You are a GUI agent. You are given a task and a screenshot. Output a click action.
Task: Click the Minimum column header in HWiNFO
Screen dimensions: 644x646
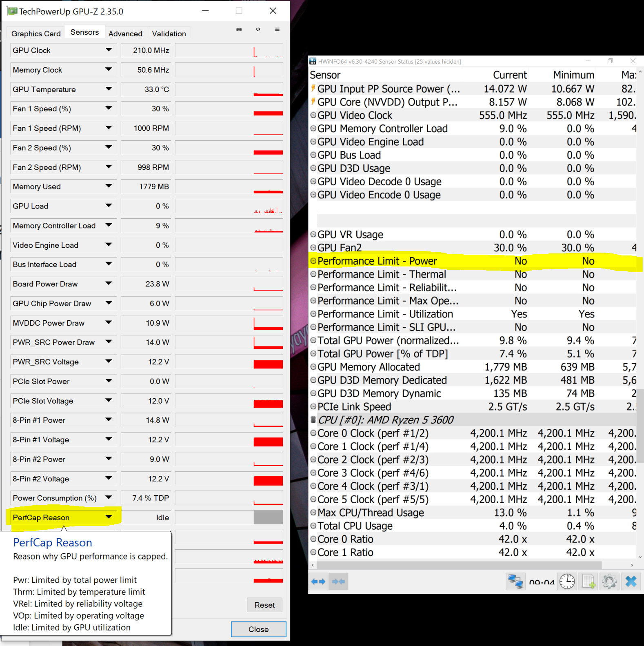pos(562,75)
